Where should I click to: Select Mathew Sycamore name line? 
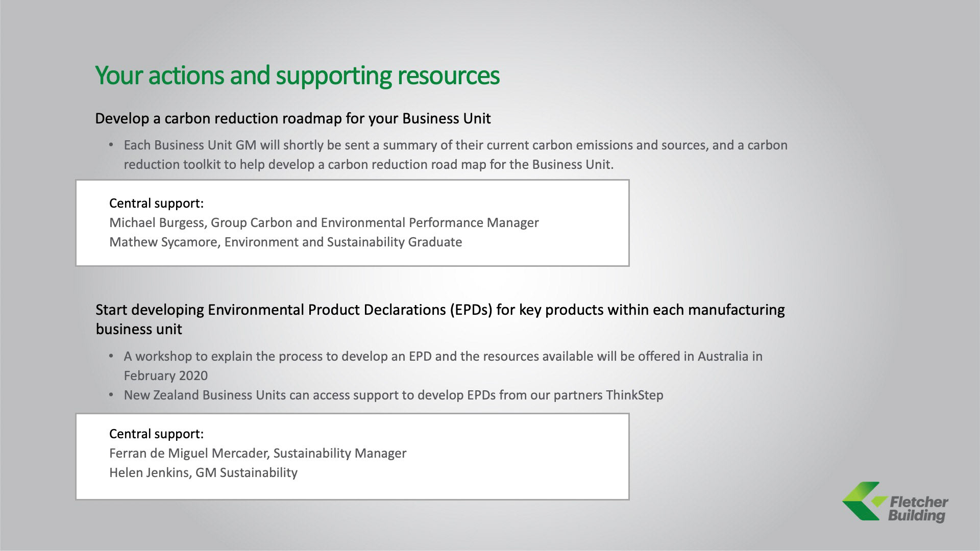285,242
